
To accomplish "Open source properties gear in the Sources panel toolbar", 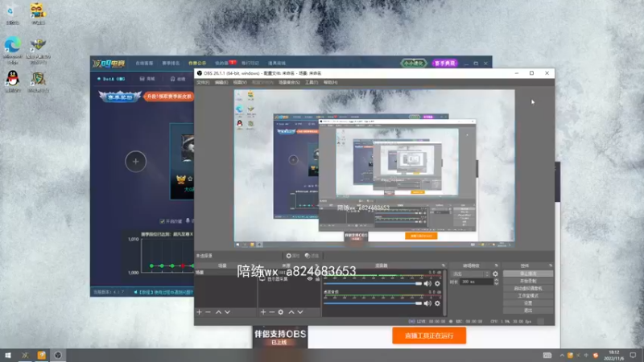I will [x=281, y=312].
